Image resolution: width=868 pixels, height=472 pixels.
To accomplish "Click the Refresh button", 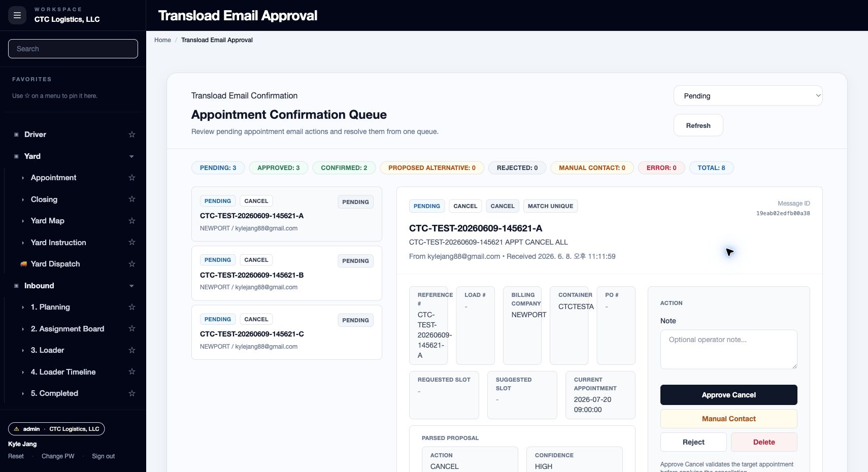I will point(698,125).
